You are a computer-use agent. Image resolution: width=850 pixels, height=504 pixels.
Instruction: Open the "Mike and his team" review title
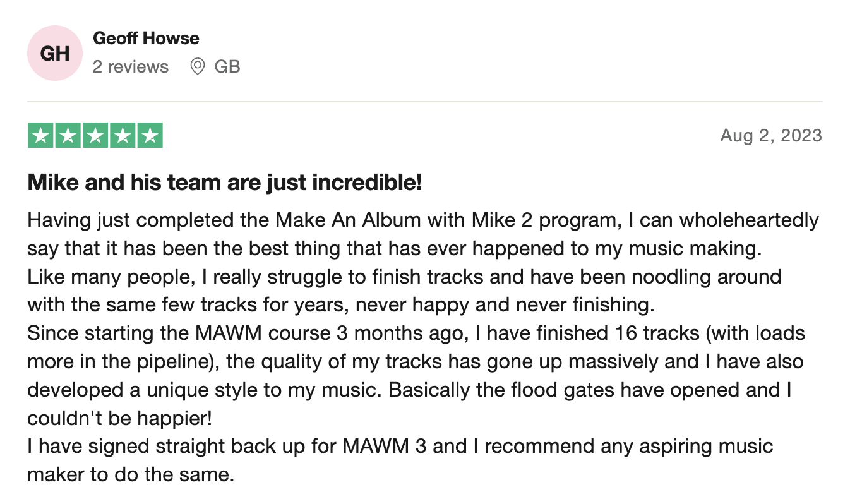pos(224,183)
